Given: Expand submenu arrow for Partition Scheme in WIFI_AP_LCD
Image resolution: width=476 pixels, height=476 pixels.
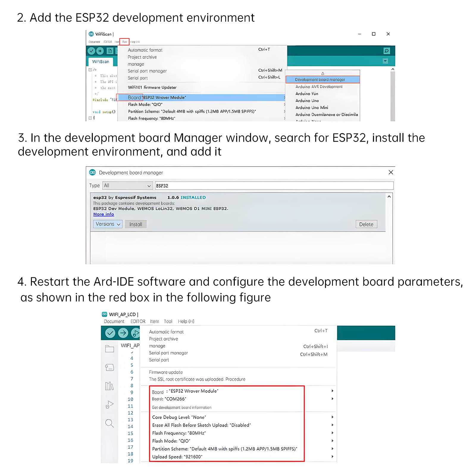Looking at the screenshot, I should [332, 449].
